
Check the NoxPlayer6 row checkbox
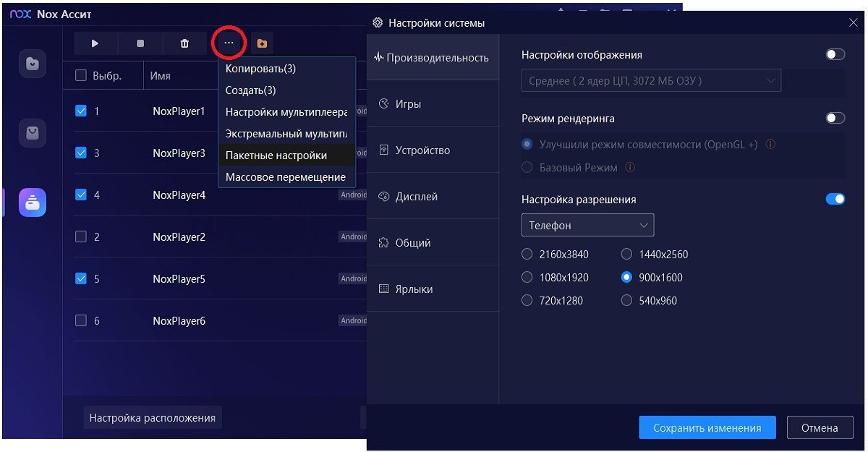pyautogui.click(x=80, y=321)
